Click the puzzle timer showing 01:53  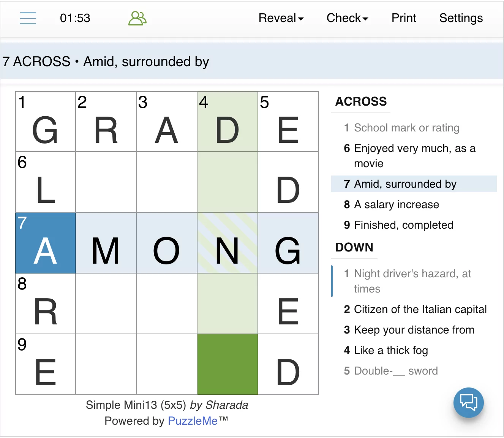(x=75, y=18)
